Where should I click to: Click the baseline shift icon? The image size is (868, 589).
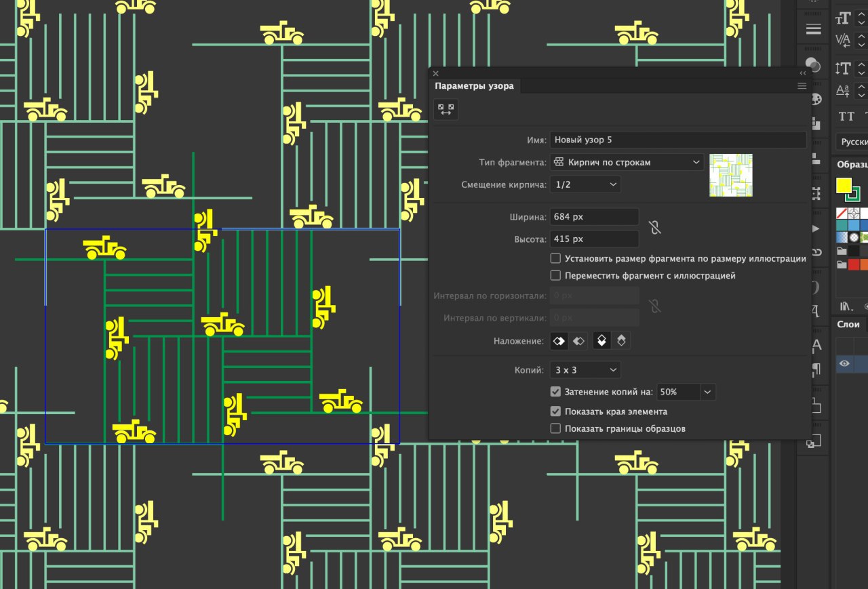[x=843, y=89]
